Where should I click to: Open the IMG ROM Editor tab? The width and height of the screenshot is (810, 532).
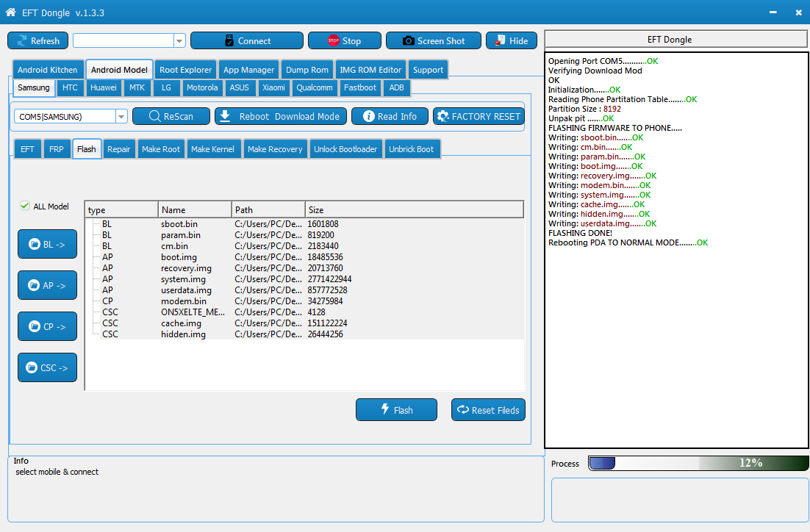pos(370,70)
